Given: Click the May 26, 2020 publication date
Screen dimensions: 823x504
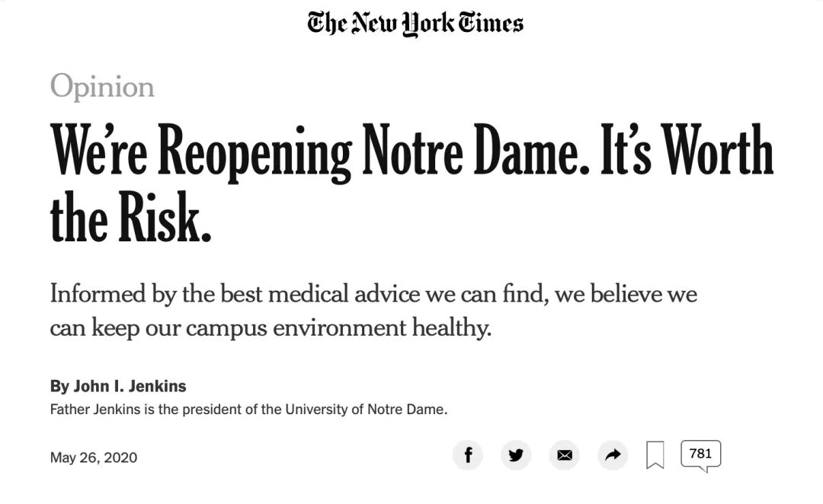Looking at the screenshot, I should [93, 458].
